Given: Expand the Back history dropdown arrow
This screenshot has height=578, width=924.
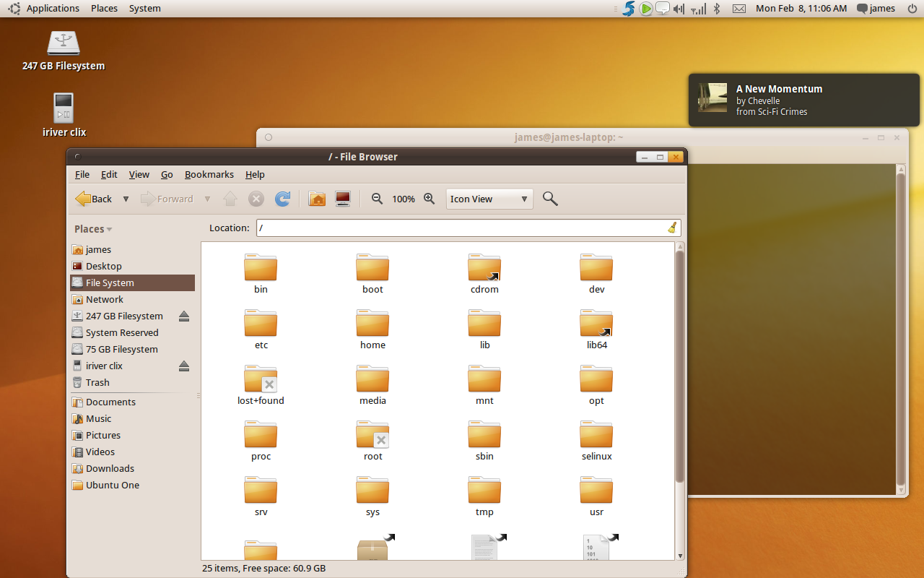Looking at the screenshot, I should [x=126, y=199].
